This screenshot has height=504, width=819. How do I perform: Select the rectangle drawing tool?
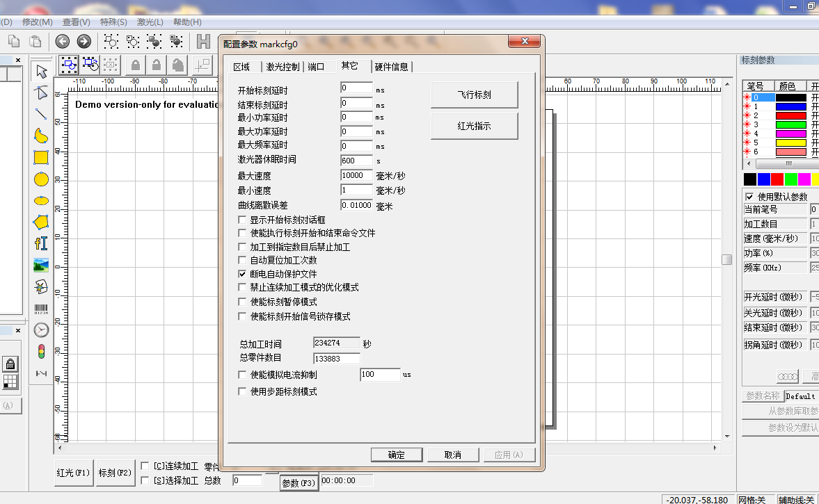coord(40,157)
